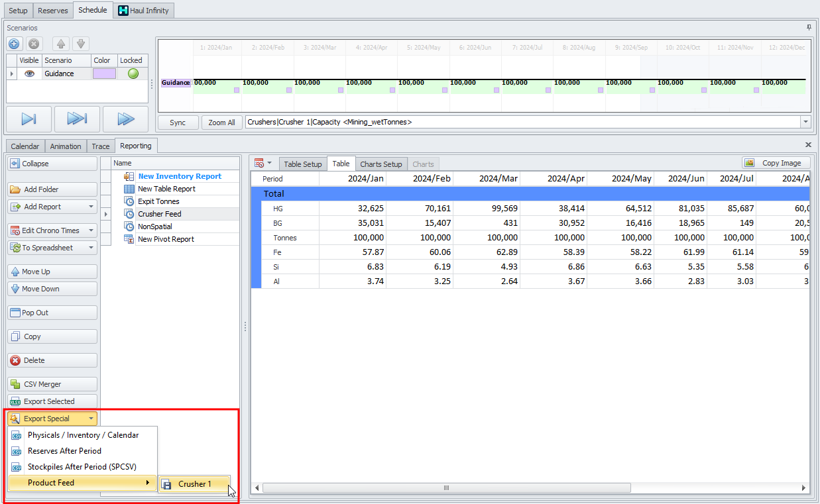Move scenario down with arrow icon
The width and height of the screenshot is (820, 504).
click(80, 44)
